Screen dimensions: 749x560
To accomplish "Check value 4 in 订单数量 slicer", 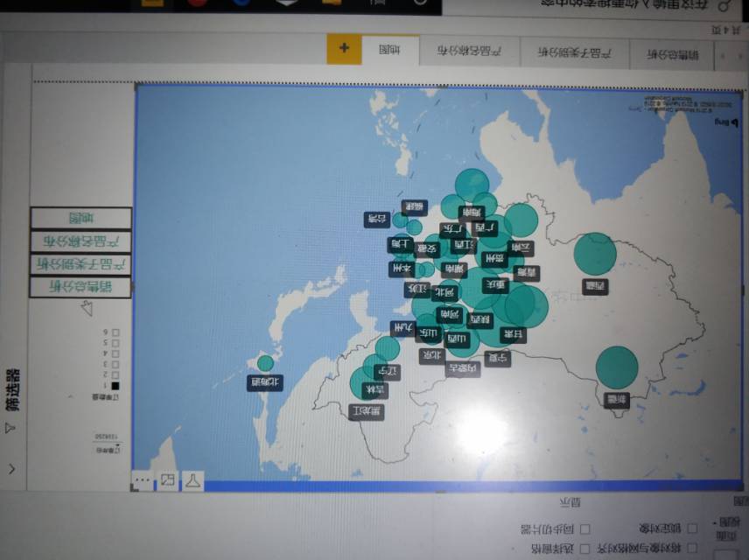I will point(115,354).
